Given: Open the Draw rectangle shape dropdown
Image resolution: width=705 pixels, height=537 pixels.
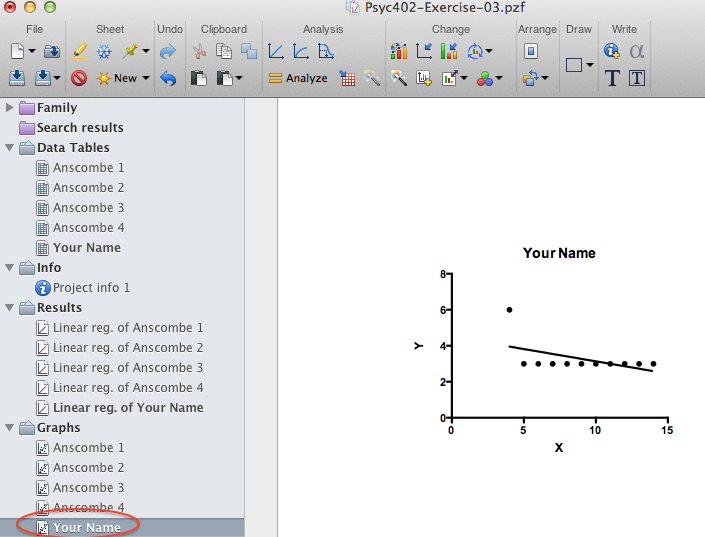Looking at the screenshot, I should (579, 65).
